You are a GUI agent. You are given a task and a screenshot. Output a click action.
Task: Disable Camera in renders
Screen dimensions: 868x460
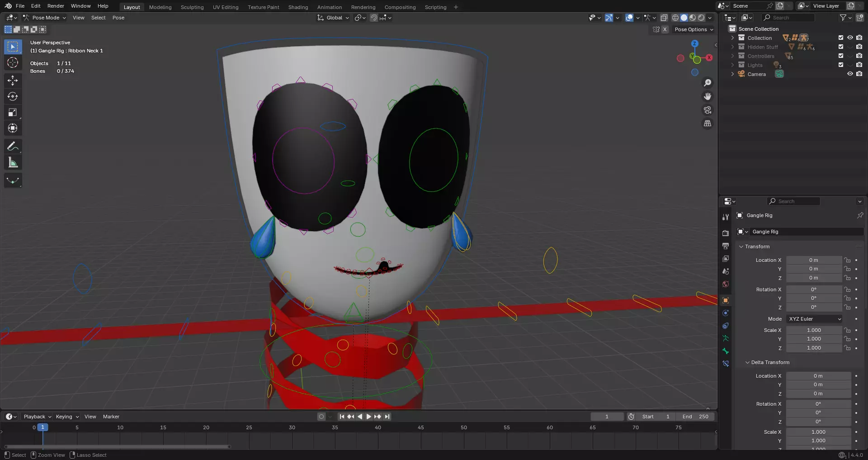(859, 74)
